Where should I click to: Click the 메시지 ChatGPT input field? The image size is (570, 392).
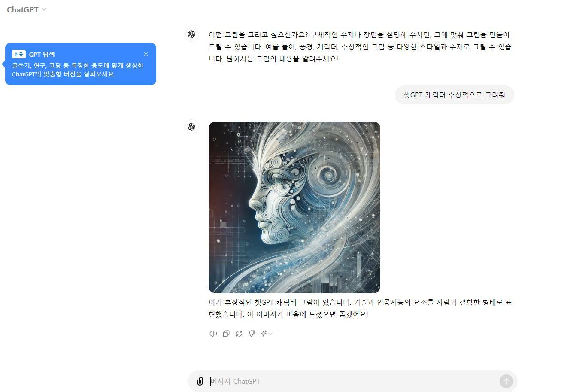(x=353, y=381)
